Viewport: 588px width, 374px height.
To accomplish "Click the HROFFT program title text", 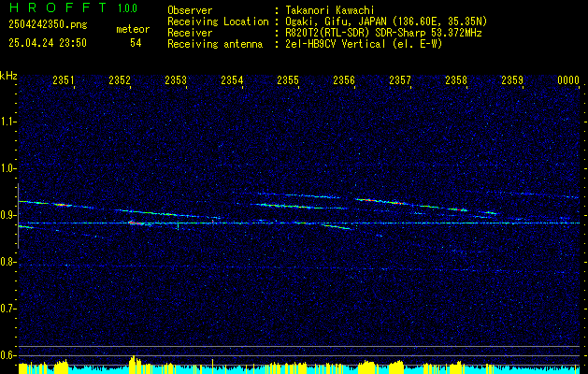I will 58,7.
